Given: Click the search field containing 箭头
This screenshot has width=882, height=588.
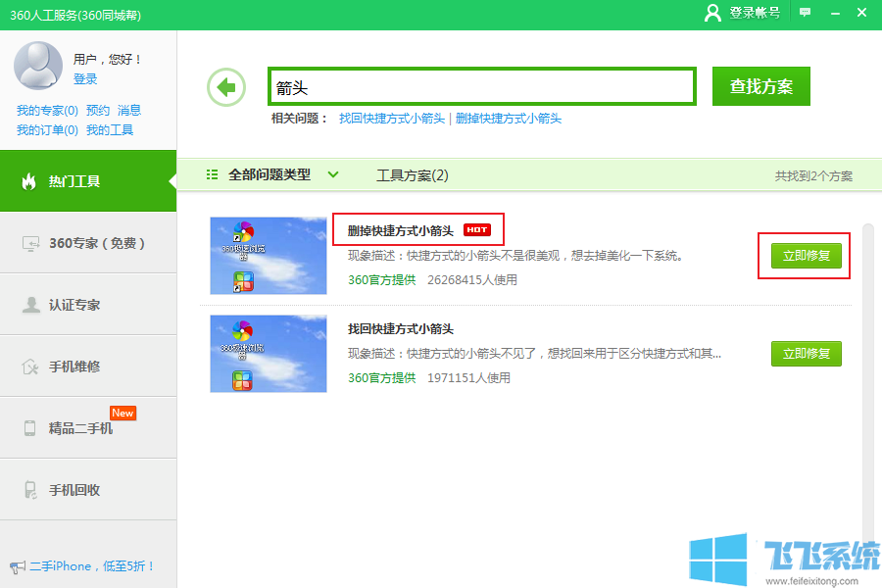Looking at the screenshot, I should (480, 86).
